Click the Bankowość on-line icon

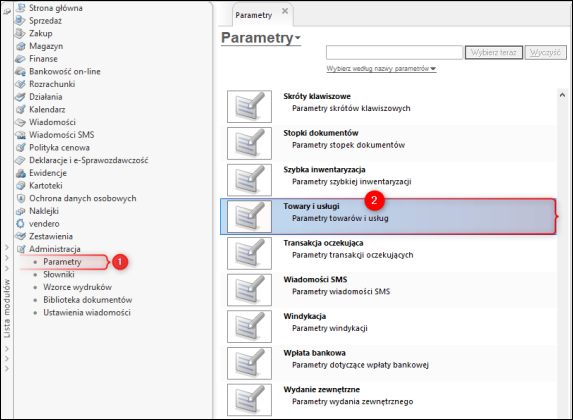20,72
